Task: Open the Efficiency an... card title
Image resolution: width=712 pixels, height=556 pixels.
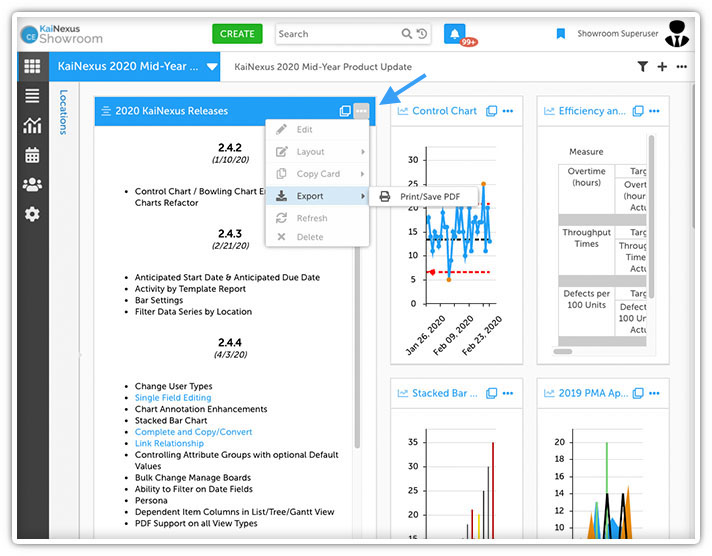Action: click(x=592, y=111)
